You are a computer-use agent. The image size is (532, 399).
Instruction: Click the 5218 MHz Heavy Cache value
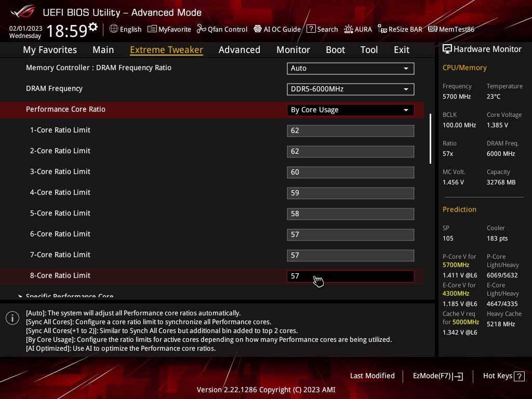[x=501, y=324]
